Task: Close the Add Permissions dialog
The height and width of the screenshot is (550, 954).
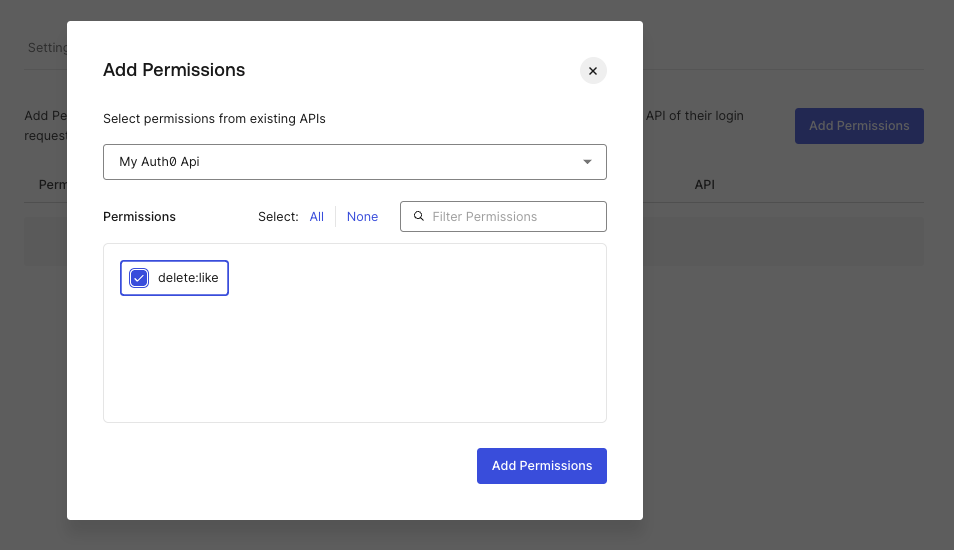Action: (593, 71)
